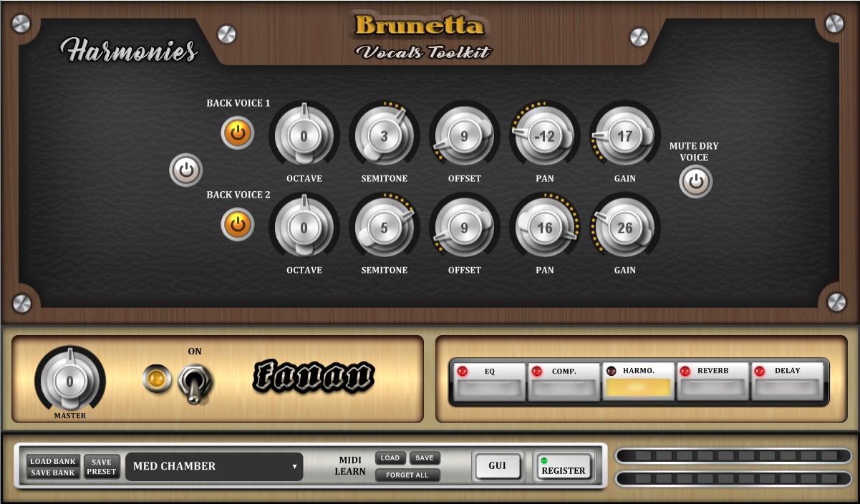Click the LOAD BANK button

[x=54, y=461]
